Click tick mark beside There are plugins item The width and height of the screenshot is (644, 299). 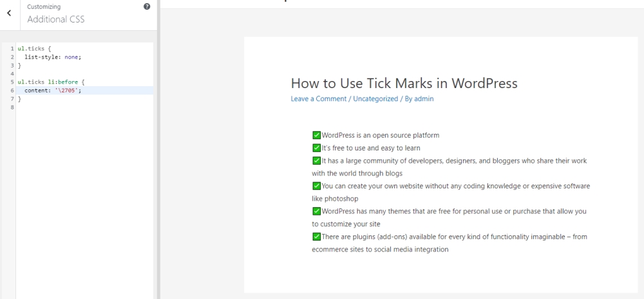[316, 237]
